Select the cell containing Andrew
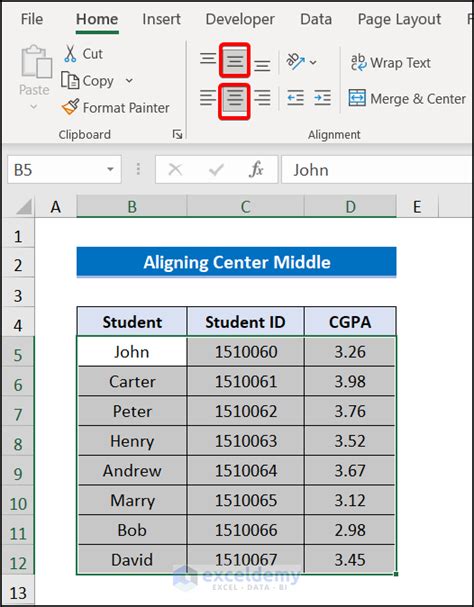Viewport: 474px width, 607px height. [132, 471]
